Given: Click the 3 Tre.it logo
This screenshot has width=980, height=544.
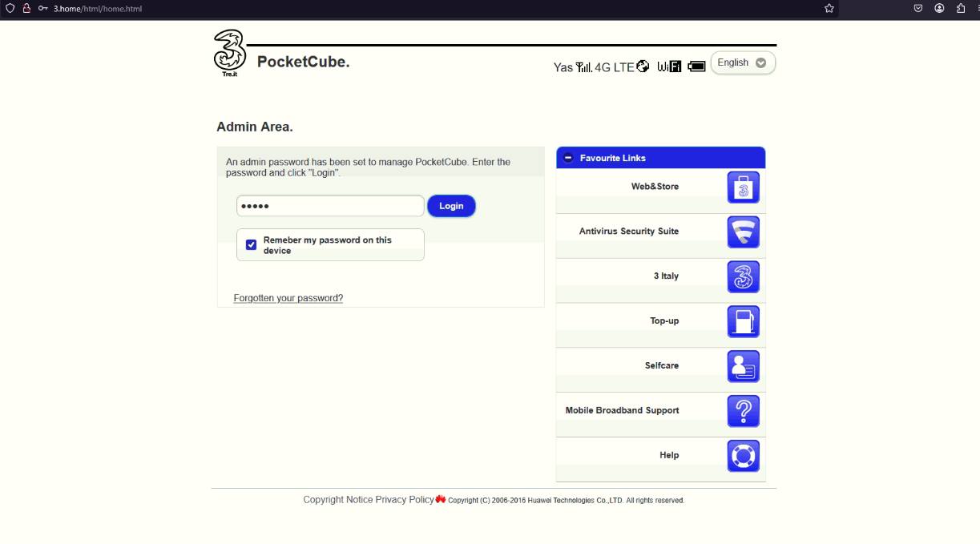Looking at the screenshot, I should 230,53.
